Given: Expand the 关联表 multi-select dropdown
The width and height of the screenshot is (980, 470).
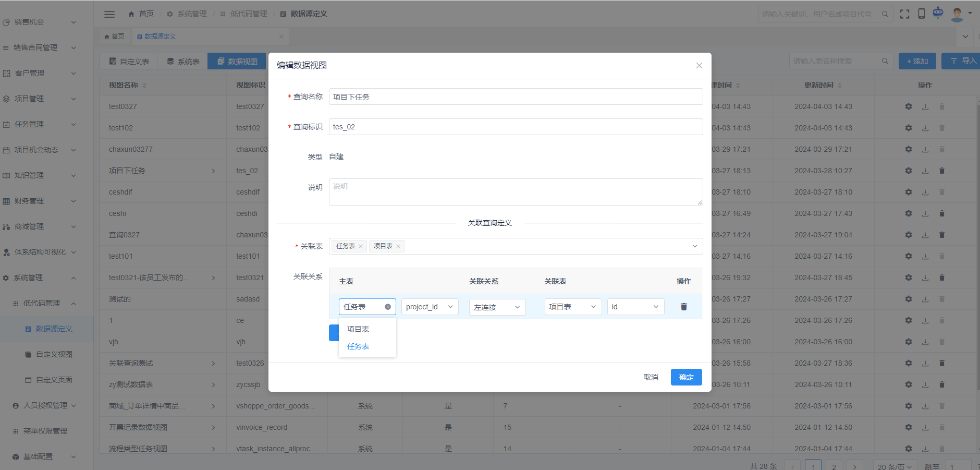Looking at the screenshot, I should 694,246.
